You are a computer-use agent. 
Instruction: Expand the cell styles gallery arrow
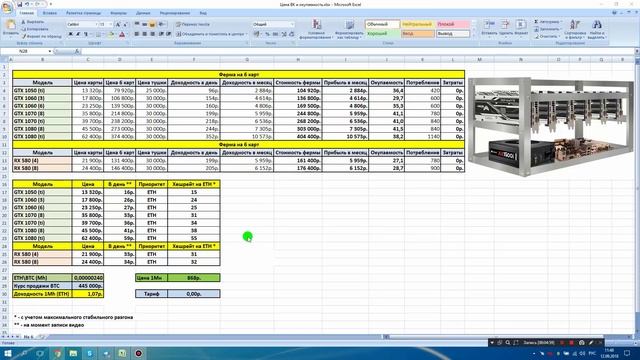[474, 36]
